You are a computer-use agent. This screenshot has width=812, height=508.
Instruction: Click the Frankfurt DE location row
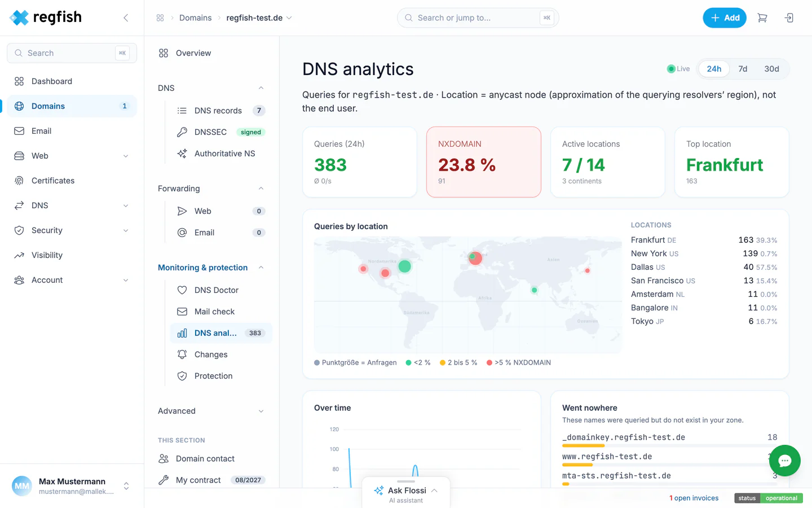point(704,240)
